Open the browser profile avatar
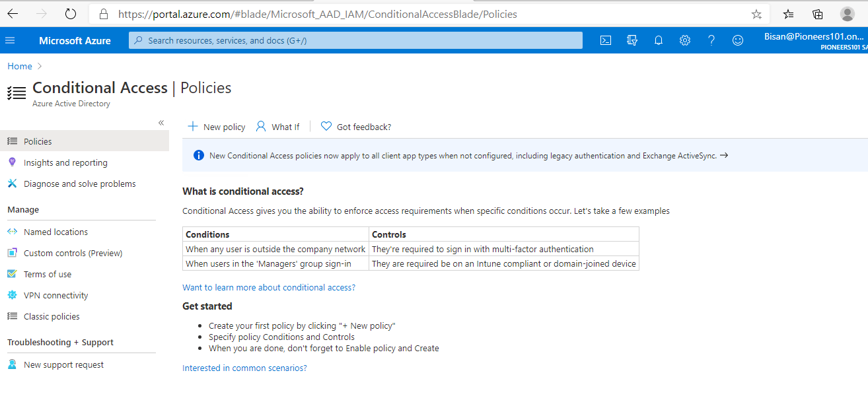This screenshot has width=868, height=406. pyautogui.click(x=848, y=14)
